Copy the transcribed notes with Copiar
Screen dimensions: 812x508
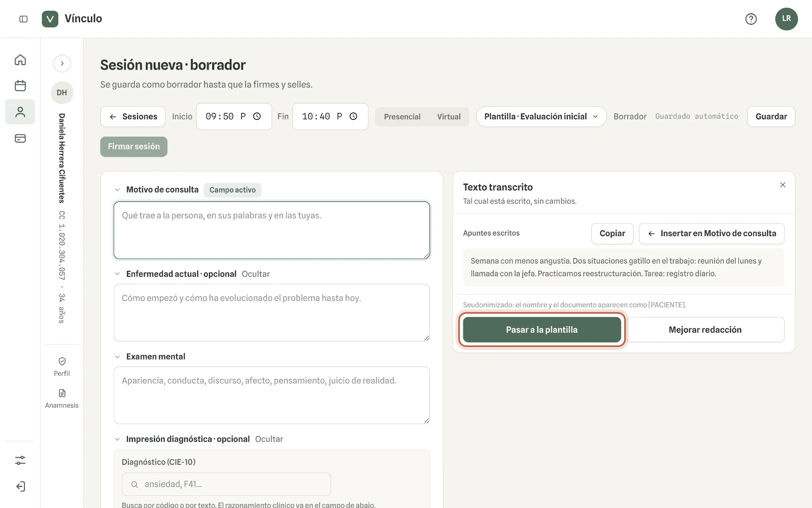click(x=612, y=233)
